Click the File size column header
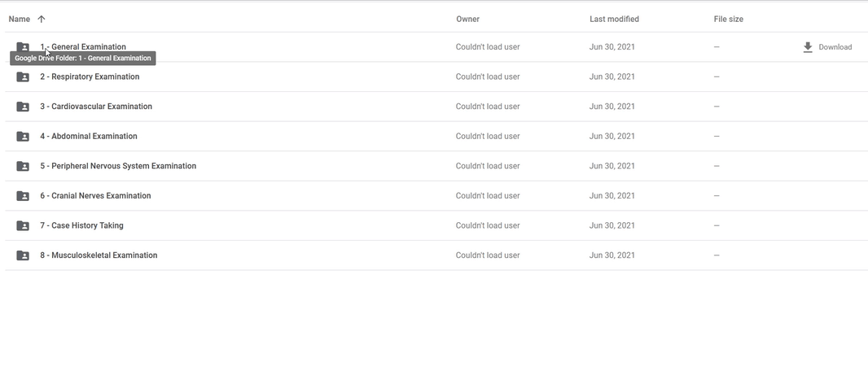868x384 pixels. pyautogui.click(x=729, y=19)
